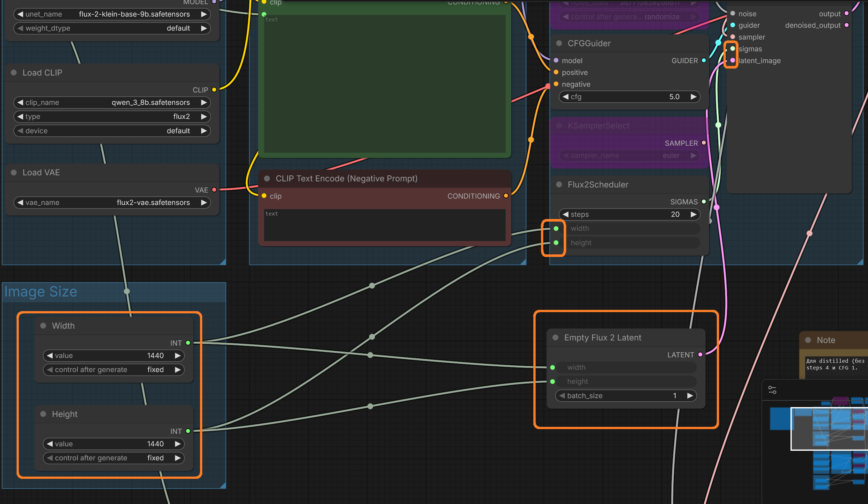
Task: Collapse the Flux2Scheduler node via its title dot
Action: point(559,185)
